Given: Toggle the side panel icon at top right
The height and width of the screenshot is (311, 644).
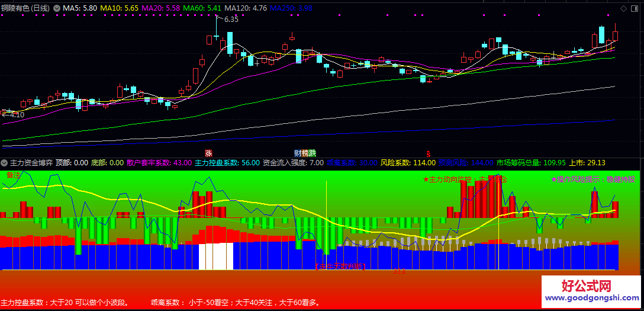Looking at the screenshot, I should [x=635, y=8].
